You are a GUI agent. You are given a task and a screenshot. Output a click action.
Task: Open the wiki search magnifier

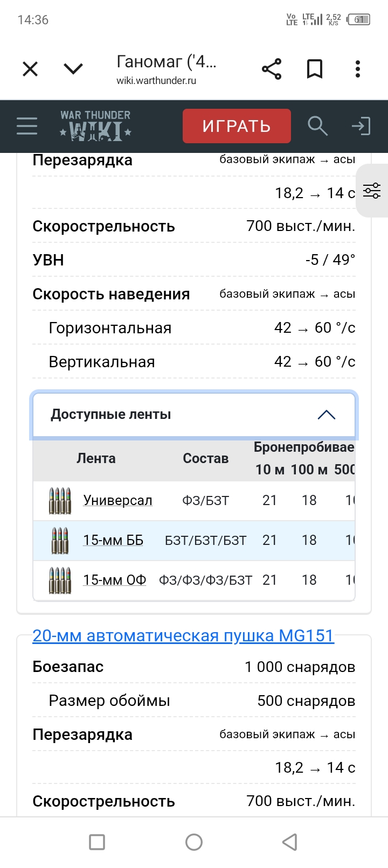click(318, 126)
